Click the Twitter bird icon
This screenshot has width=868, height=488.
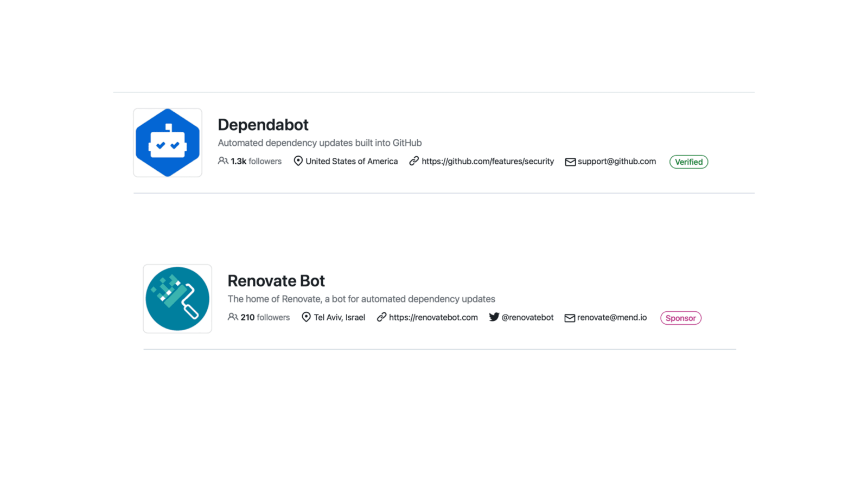coord(494,317)
